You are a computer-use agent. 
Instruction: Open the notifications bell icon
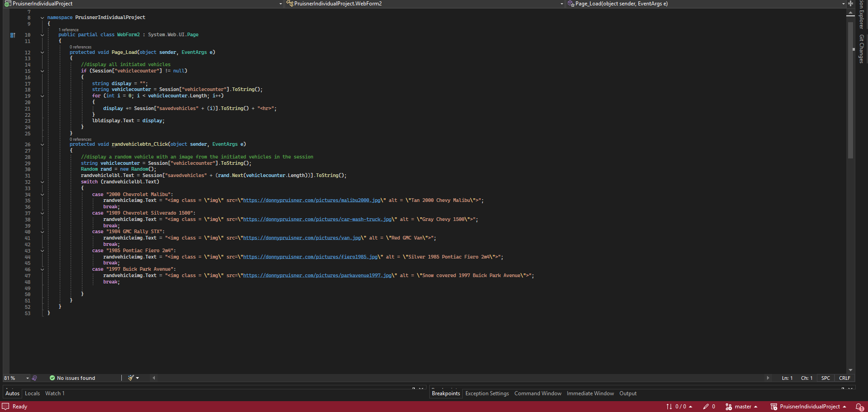pos(859,407)
